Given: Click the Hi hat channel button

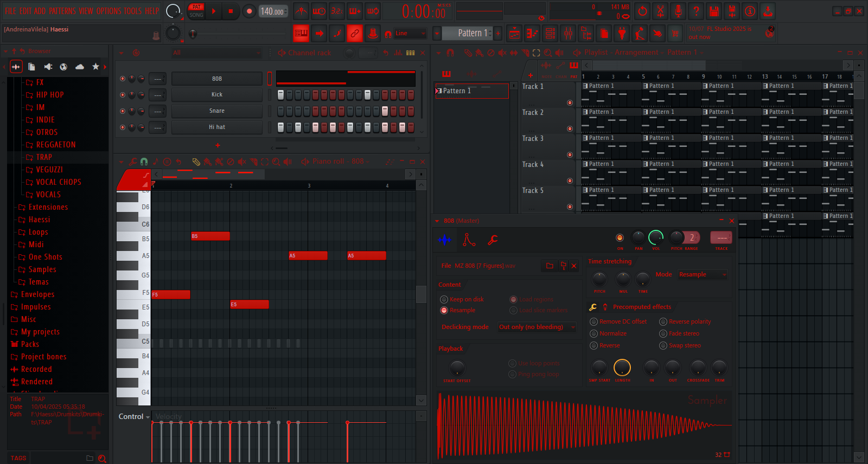Looking at the screenshot, I should 217,127.
